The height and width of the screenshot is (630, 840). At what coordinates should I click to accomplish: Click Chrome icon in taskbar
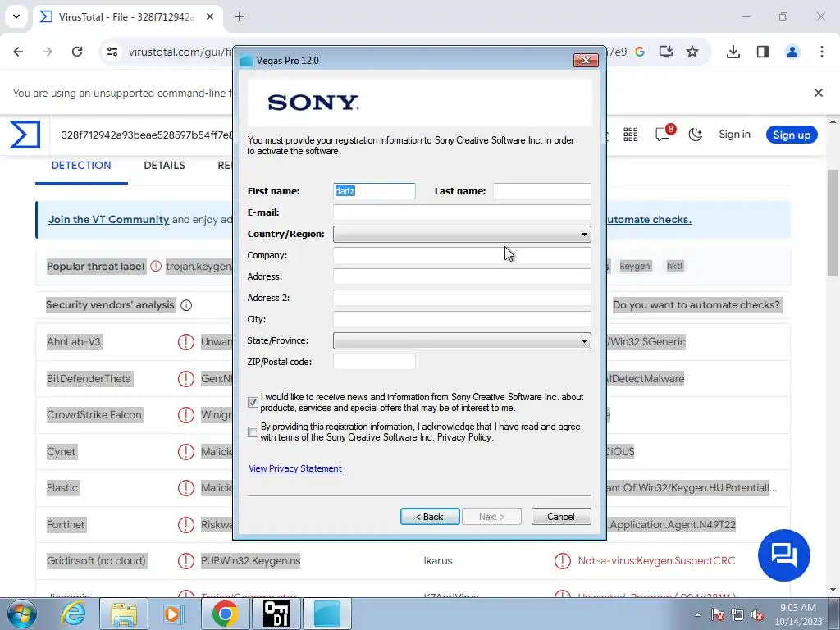[x=225, y=614]
